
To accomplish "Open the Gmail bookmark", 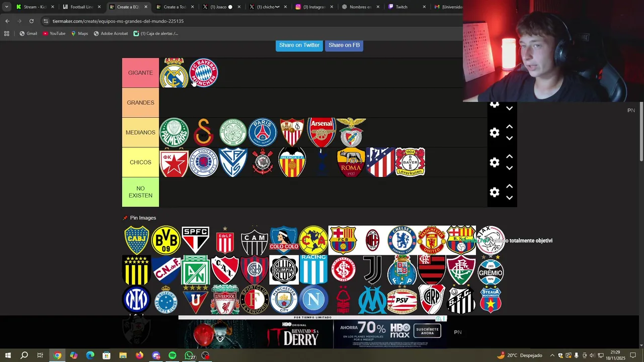I will point(28,34).
